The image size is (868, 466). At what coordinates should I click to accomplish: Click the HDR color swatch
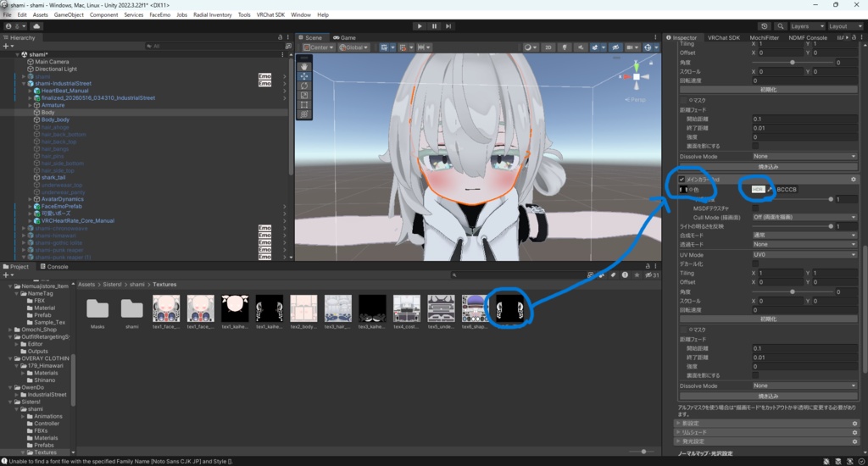[758, 189]
